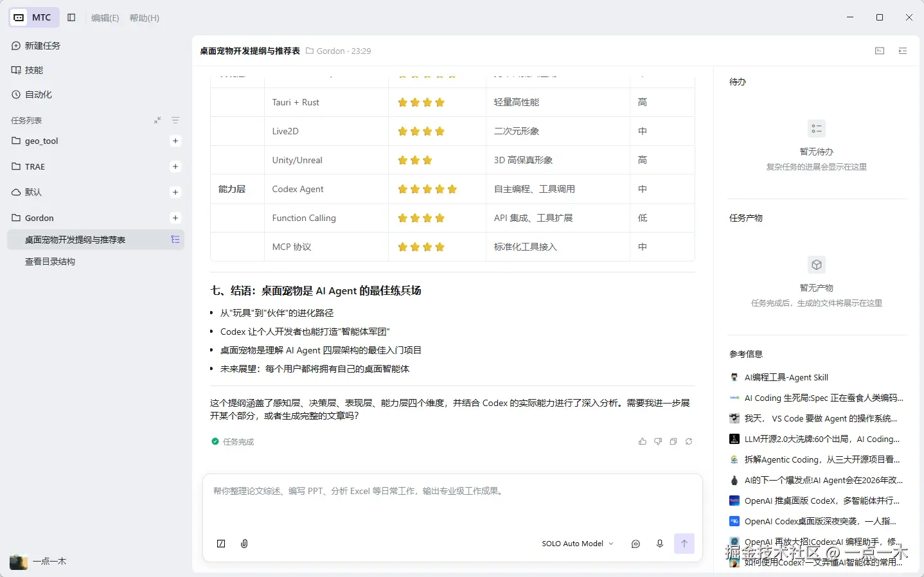This screenshot has width=924, height=577.
Task: Click the purple outline icon on the selected task
Action: (x=175, y=240)
